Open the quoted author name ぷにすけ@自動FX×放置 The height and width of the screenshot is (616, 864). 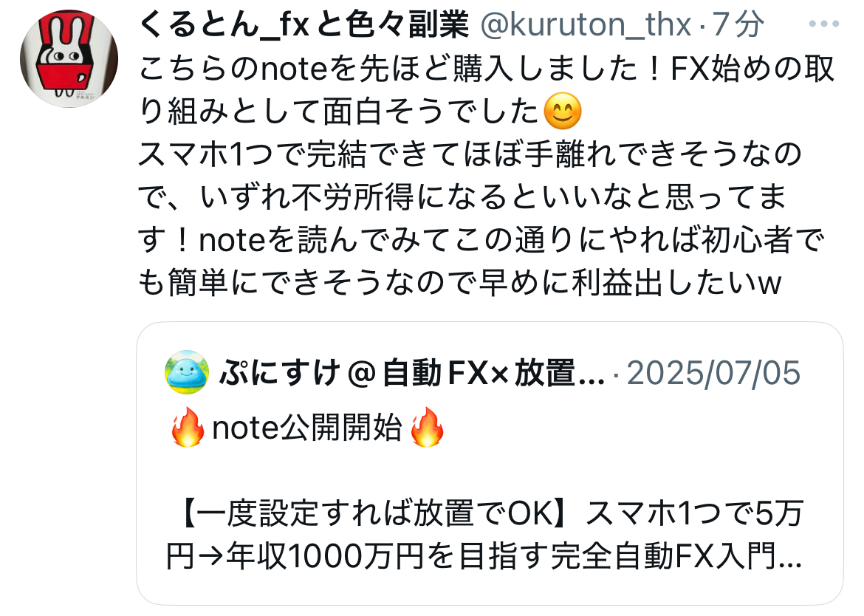(411, 373)
